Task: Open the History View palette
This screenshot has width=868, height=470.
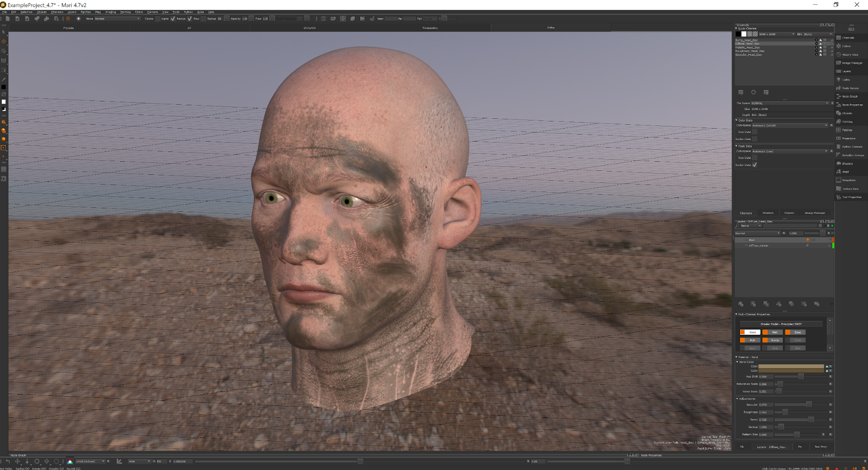Action: [x=850, y=55]
